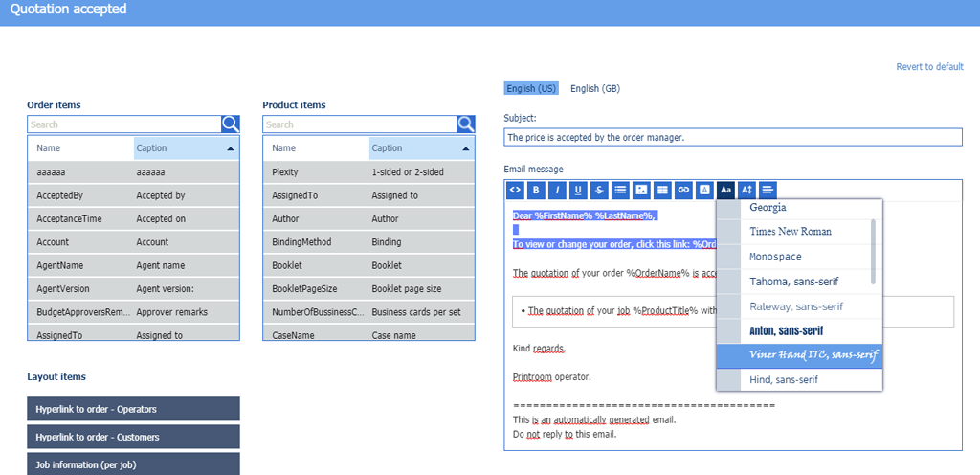Click the Subject input field

click(x=732, y=138)
